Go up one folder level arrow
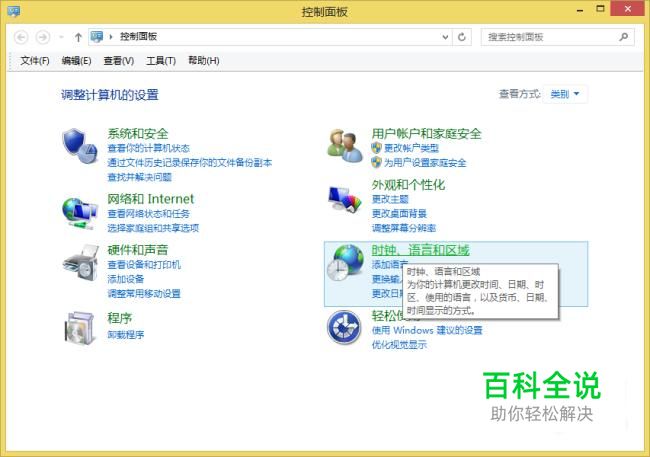 tap(78, 37)
